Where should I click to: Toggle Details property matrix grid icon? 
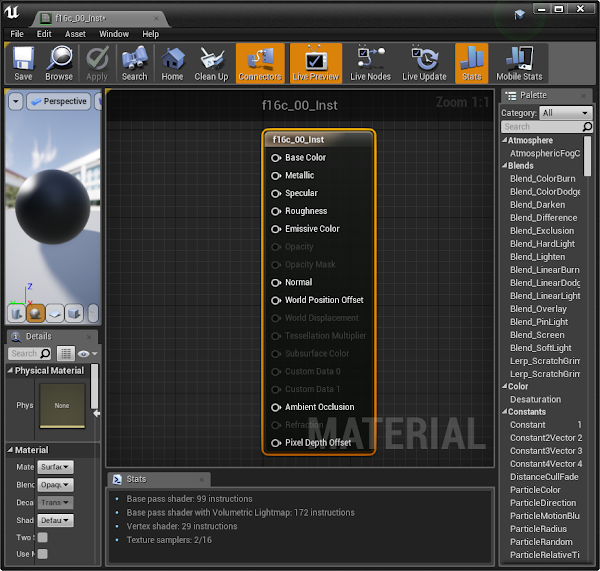click(x=66, y=354)
